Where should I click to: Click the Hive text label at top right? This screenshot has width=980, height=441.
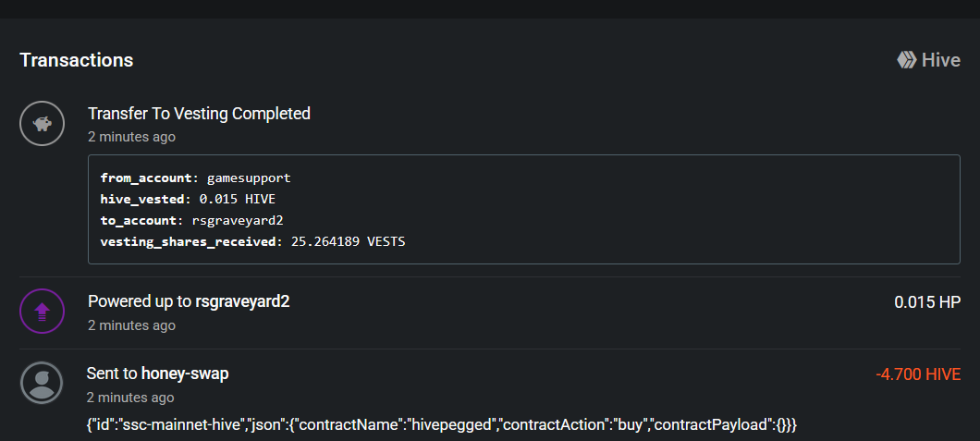940,60
